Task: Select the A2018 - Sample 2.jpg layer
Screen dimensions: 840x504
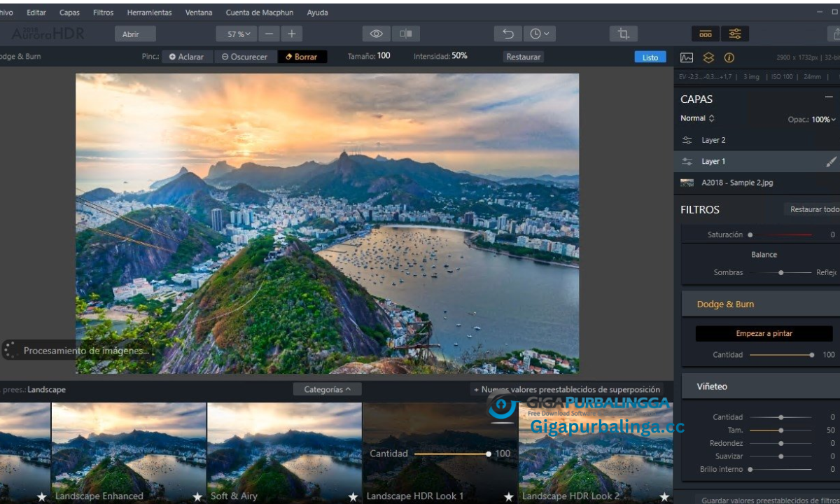Action: point(757,183)
